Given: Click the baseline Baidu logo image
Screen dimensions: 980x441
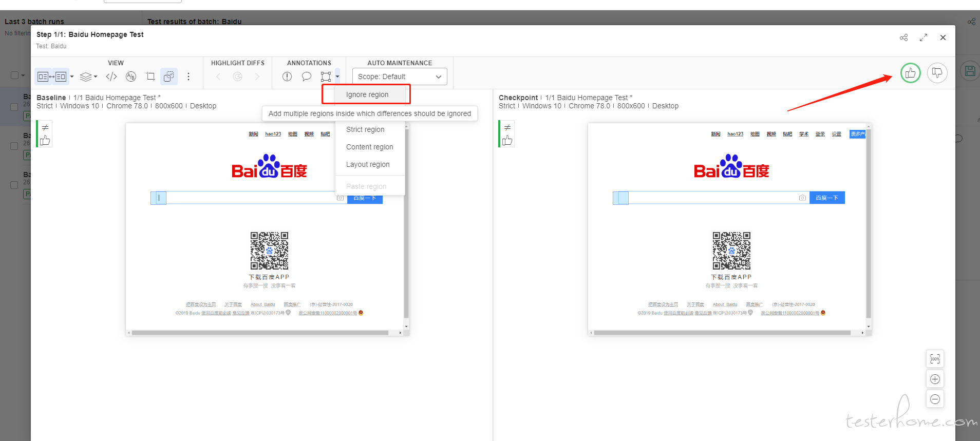Looking at the screenshot, I should [x=269, y=166].
